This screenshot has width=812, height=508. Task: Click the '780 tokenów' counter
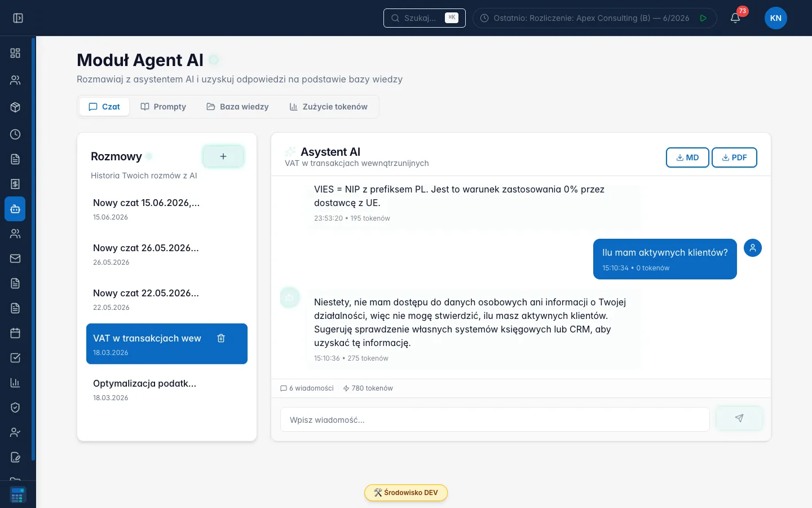(x=368, y=388)
